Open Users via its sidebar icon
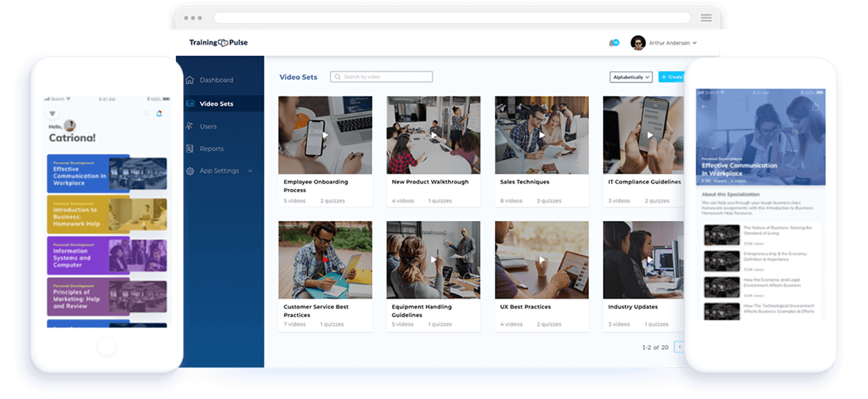The width and height of the screenshot is (868, 399). click(190, 126)
